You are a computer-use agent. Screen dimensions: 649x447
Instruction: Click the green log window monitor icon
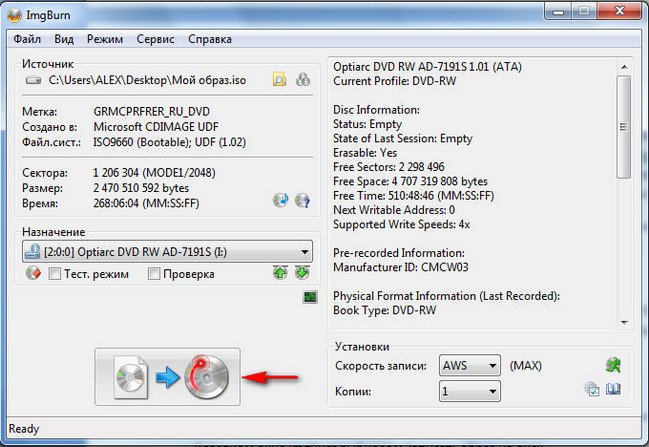tap(310, 297)
